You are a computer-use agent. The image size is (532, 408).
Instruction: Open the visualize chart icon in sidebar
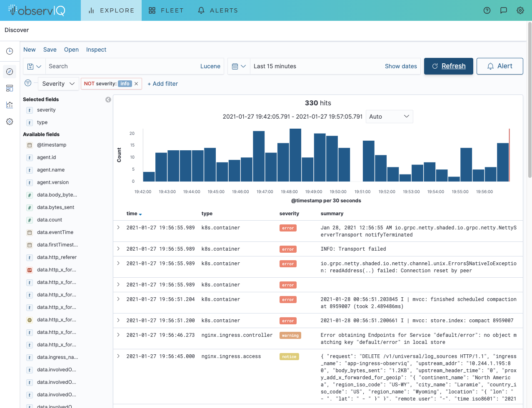(10, 105)
